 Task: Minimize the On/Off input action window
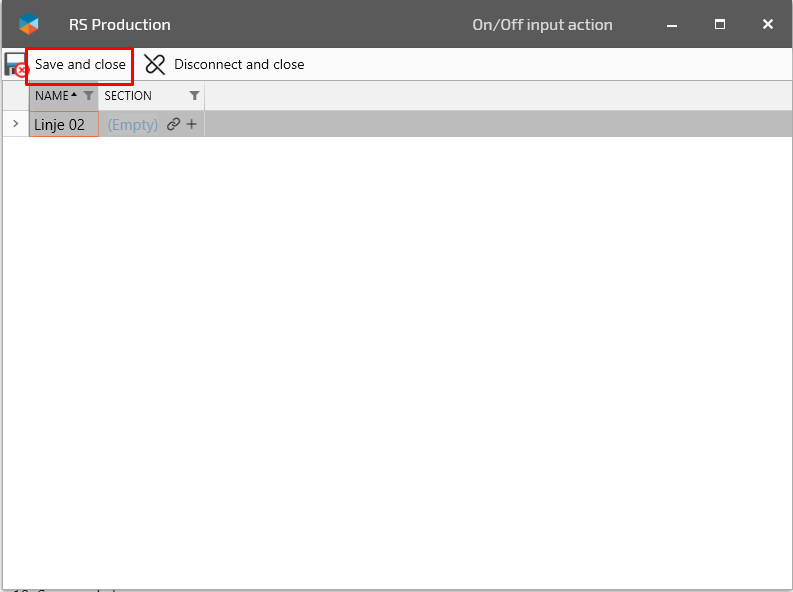pyautogui.click(x=671, y=24)
